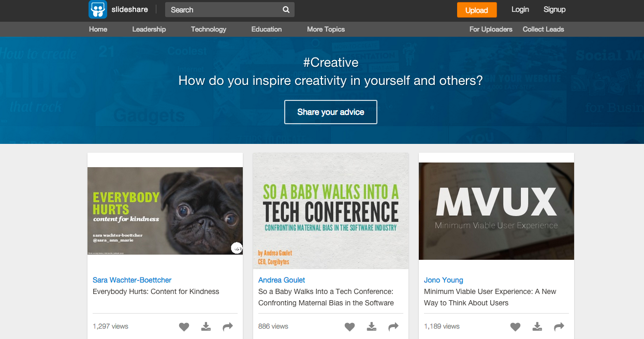Select the Education tab
This screenshot has height=339, width=644.
click(x=266, y=29)
